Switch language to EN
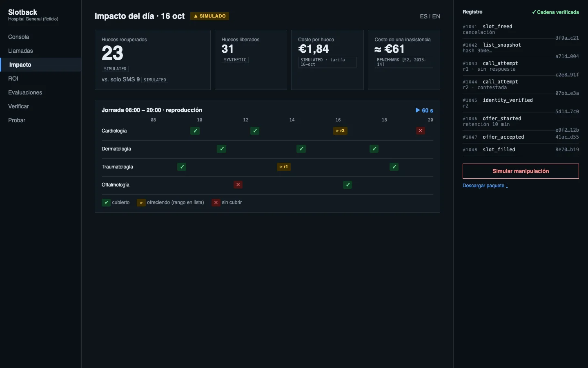 coord(436,16)
